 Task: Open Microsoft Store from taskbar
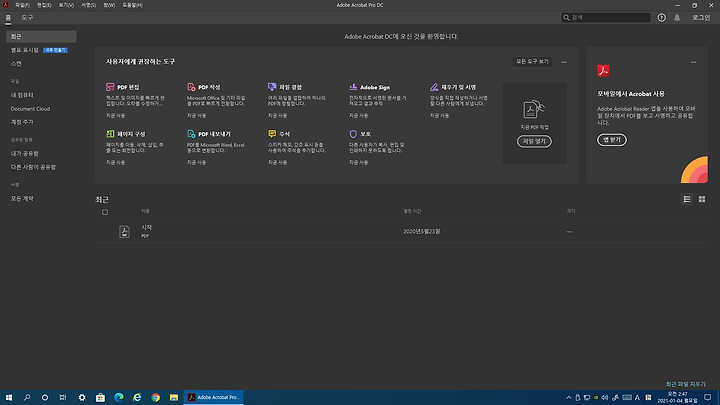point(100,398)
